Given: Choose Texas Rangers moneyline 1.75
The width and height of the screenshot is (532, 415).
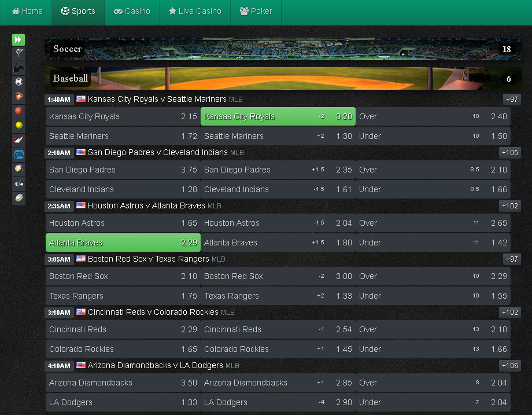Looking at the screenshot, I should click(x=123, y=296).
